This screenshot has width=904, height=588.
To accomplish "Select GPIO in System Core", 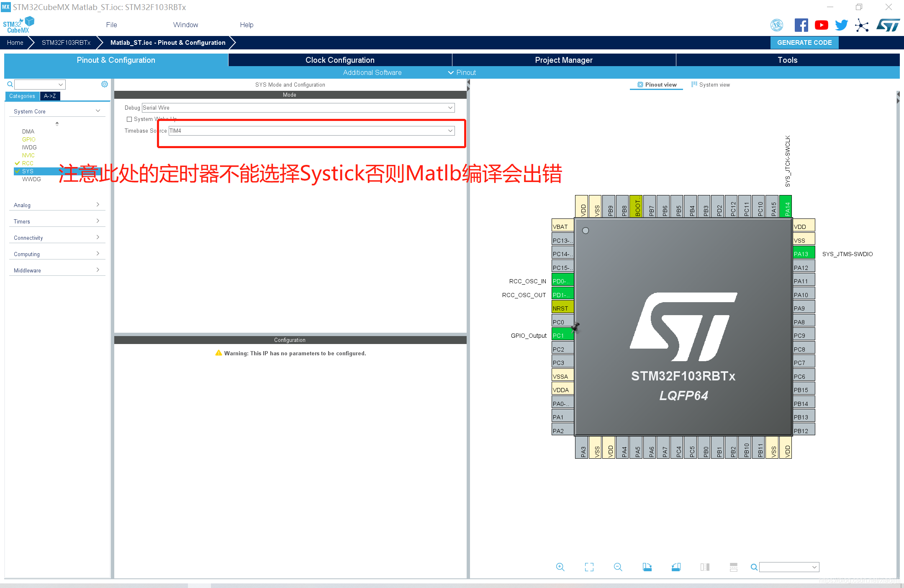I will (28, 139).
